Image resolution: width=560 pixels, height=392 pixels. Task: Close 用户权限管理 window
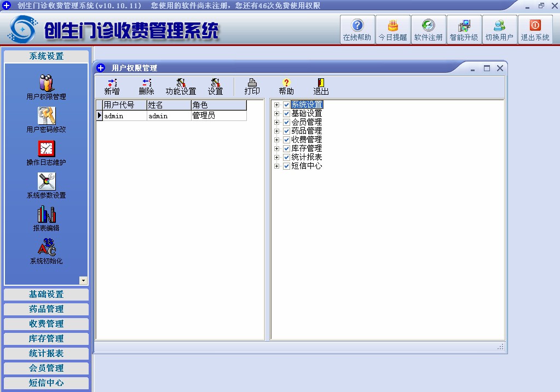click(500, 68)
